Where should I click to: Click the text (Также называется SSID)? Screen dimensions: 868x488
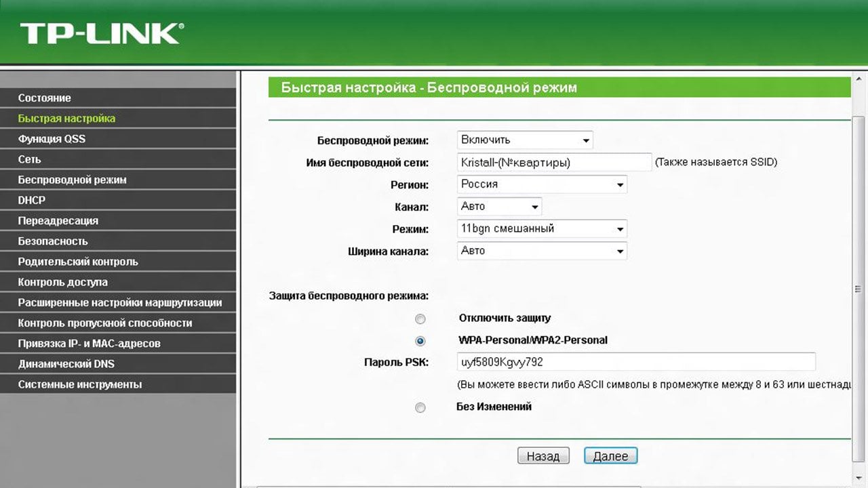coord(716,163)
